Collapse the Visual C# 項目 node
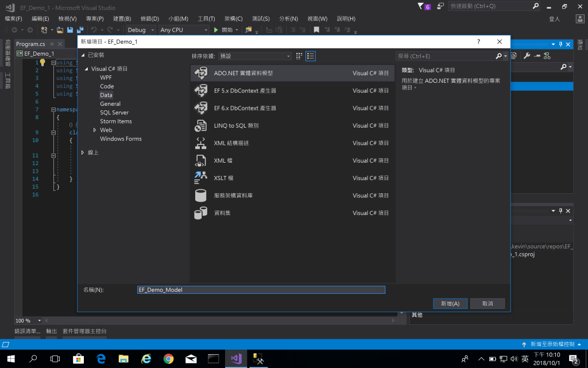Image resolution: width=588 pixels, height=368 pixels. coord(87,69)
